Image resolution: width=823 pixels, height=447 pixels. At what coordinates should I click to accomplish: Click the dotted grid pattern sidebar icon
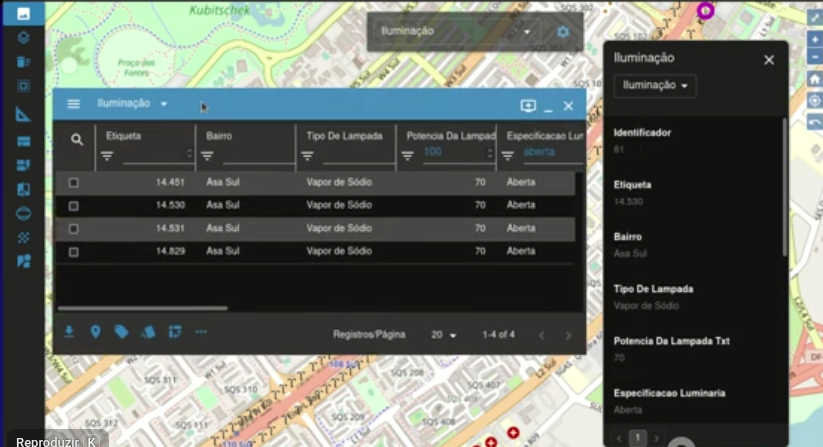point(23,238)
